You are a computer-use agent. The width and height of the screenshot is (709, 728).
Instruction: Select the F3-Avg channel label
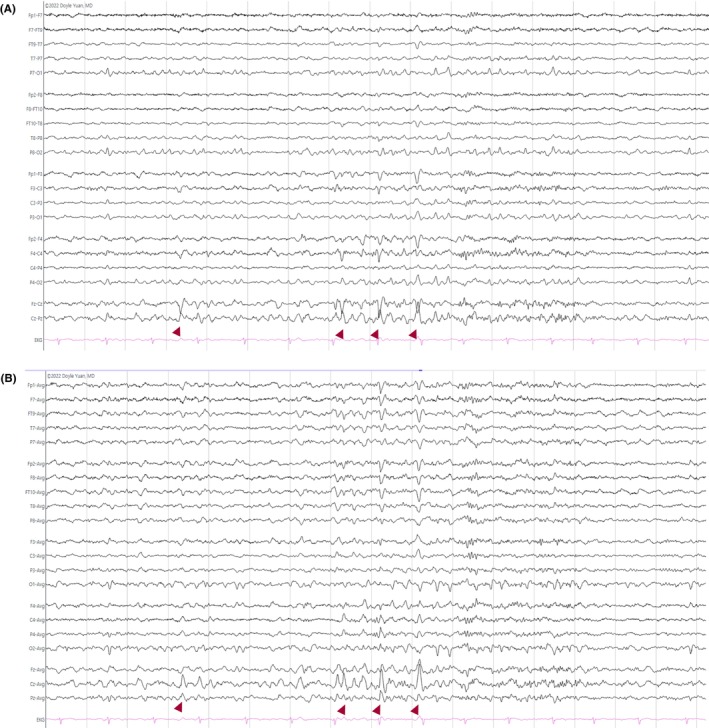point(37,542)
